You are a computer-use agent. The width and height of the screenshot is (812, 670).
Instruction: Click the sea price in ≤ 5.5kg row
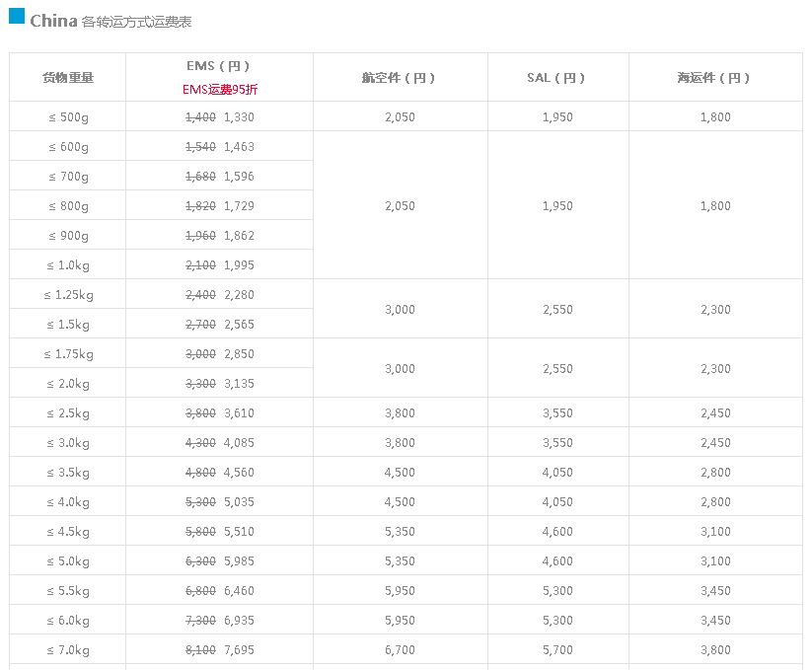pos(715,591)
